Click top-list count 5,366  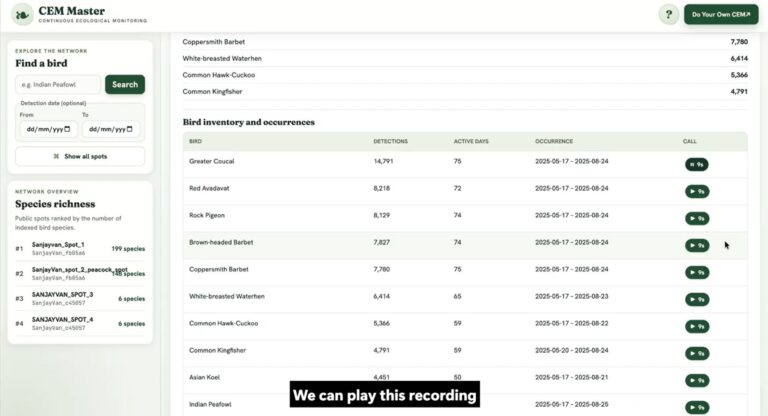pos(739,75)
